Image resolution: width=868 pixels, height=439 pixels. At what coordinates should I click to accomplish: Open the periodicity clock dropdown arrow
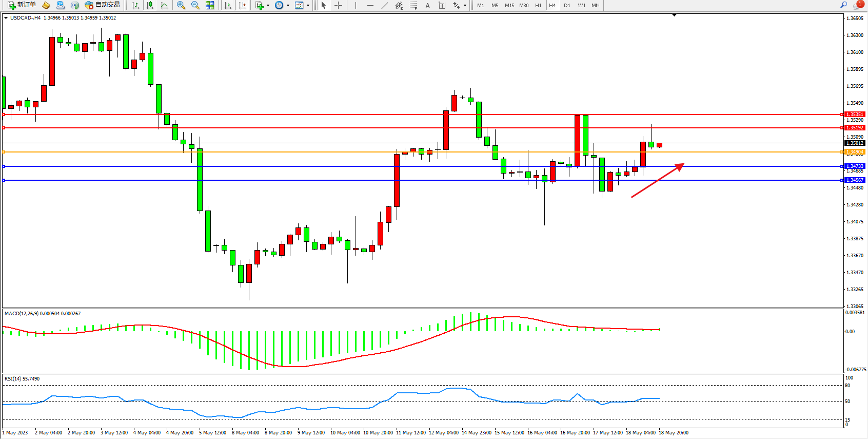tap(288, 6)
